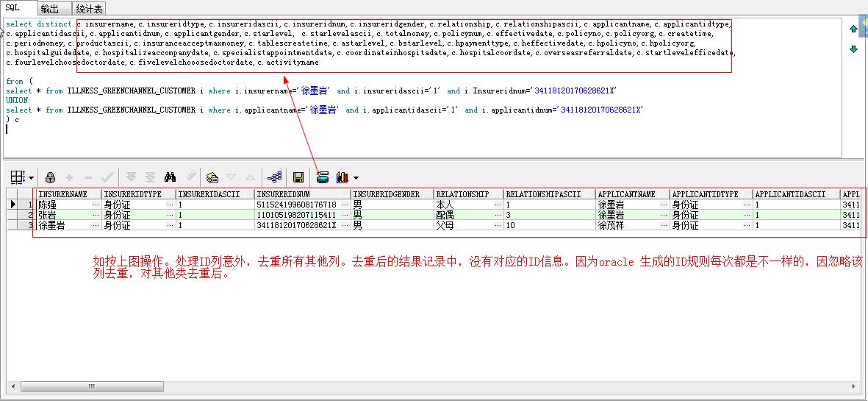Click the bar chart icon
The width and height of the screenshot is (868, 401).
tap(342, 177)
